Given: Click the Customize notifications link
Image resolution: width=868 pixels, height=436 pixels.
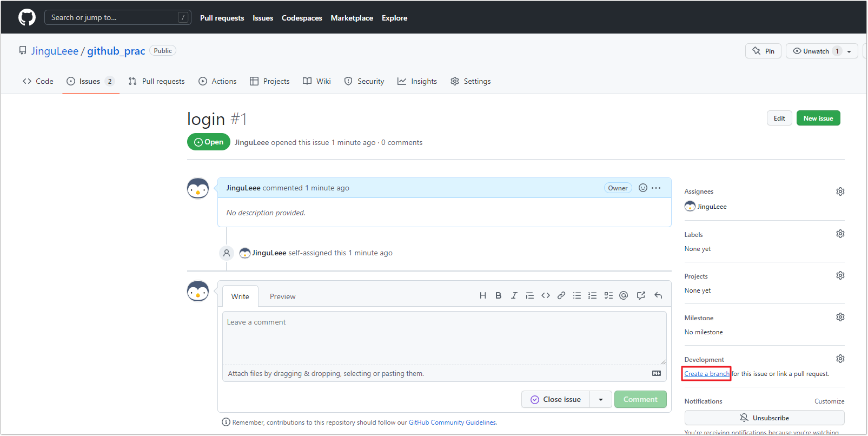Looking at the screenshot, I should [x=829, y=401].
